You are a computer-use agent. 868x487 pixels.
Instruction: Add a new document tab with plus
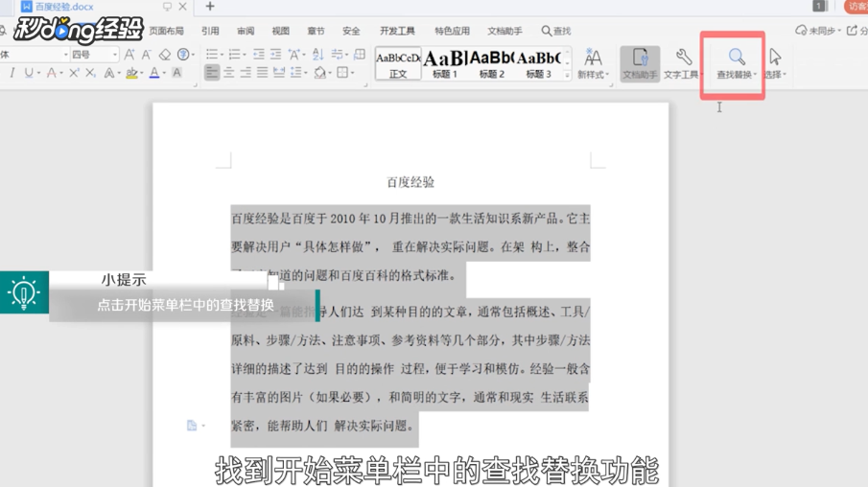point(210,7)
